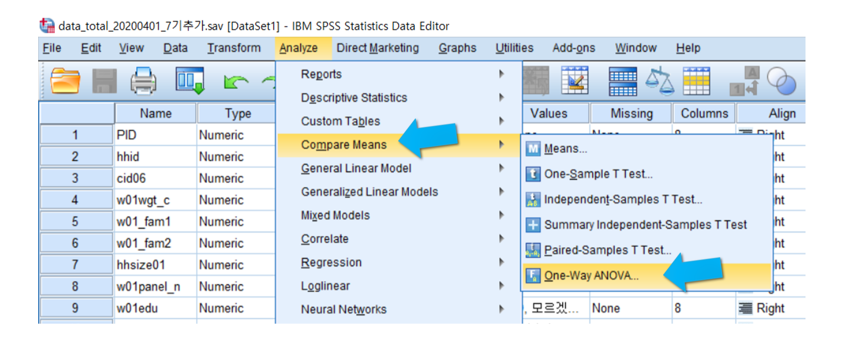The height and width of the screenshot is (343, 868).
Task: Click the One-Sample T Test icon
Action: [533, 174]
